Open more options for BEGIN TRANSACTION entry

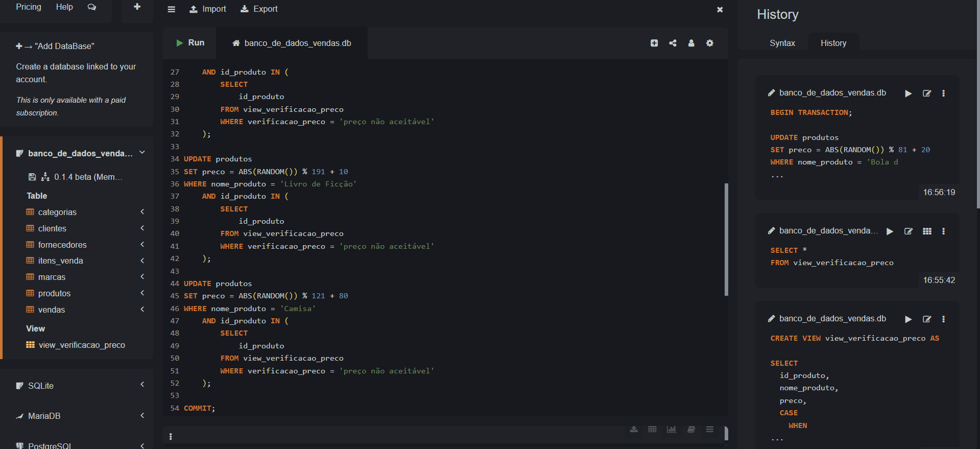pyautogui.click(x=943, y=93)
